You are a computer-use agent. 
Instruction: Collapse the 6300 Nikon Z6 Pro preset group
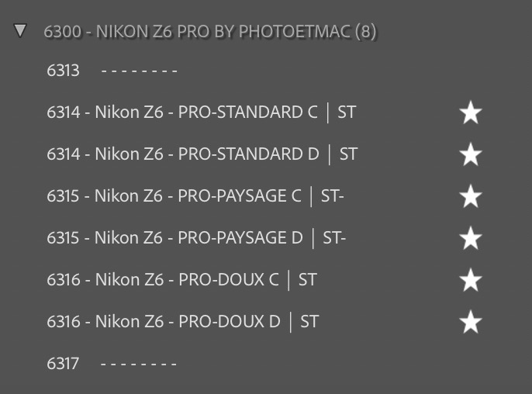click(x=21, y=31)
